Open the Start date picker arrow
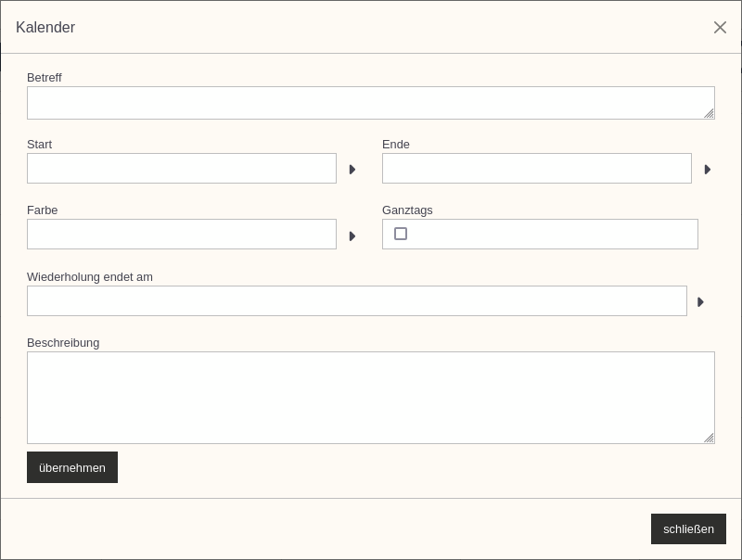The image size is (742, 560). [352, 170]
